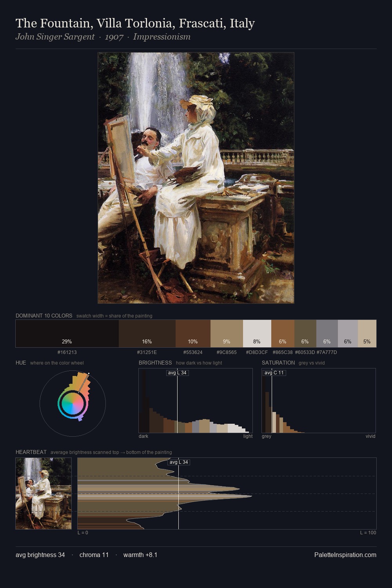
Task: Click the 'vivid' axis label
Action: click(370, 436)
